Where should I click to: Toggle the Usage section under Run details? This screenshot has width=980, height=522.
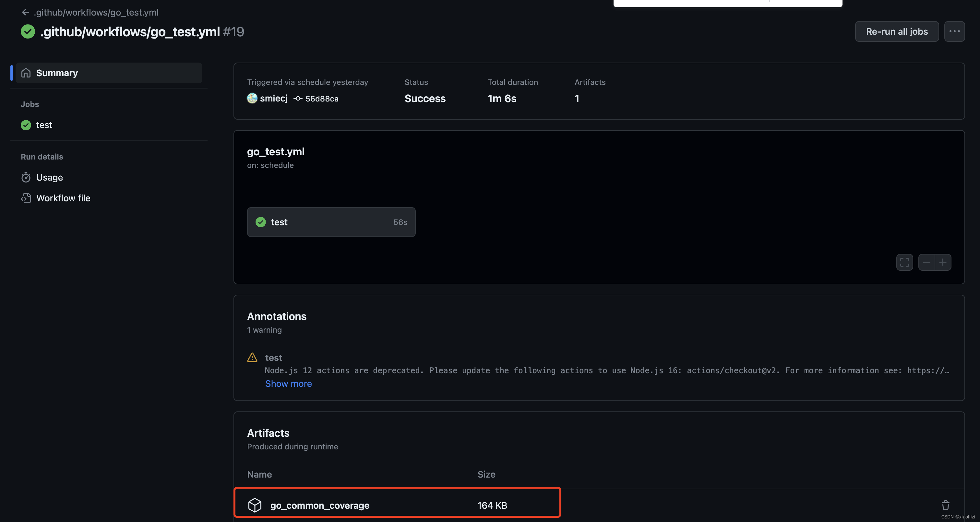(49, 177)
